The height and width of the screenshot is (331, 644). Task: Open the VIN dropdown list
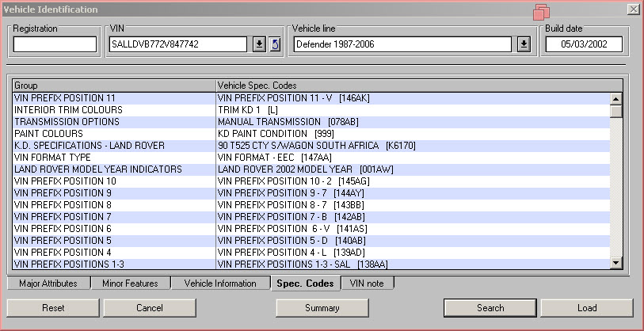click(259, 44)
